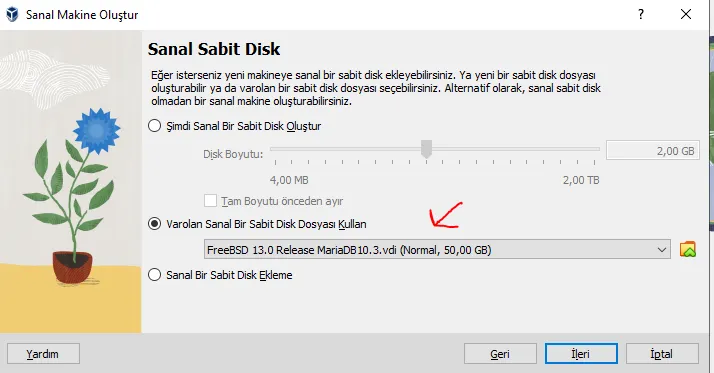This screenshot has height=373, width=714.
Task: Click the 4,00 MB slider minimum label
Action: pyautogui.click(x=289, y=180)
